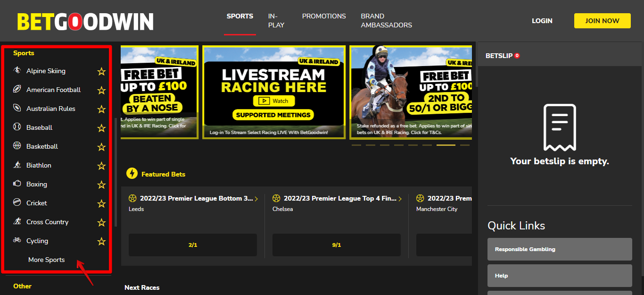Click the Basketball icon in sidebar
Screen dimensions: 644x295
(x=17, y=146)
